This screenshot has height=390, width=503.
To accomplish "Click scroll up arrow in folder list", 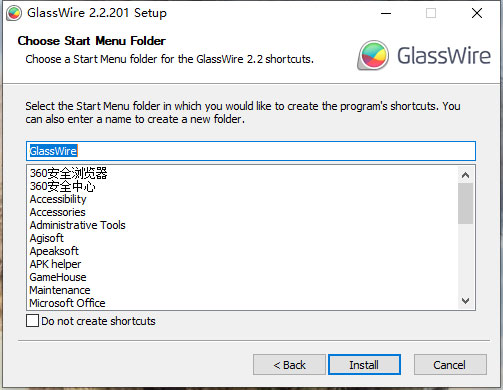I will point(466,175).
